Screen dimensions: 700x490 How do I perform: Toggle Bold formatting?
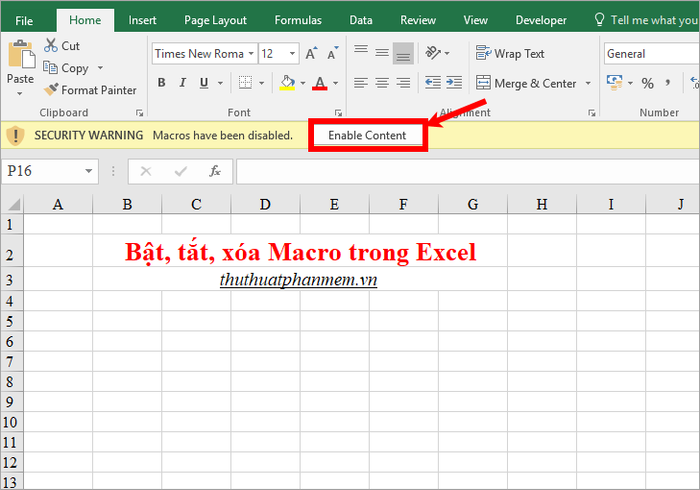162,83
